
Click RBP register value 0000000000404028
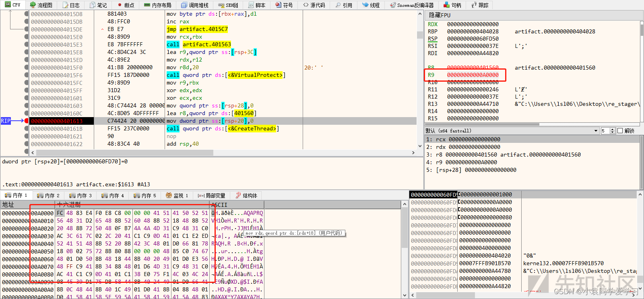pos(473,31)
